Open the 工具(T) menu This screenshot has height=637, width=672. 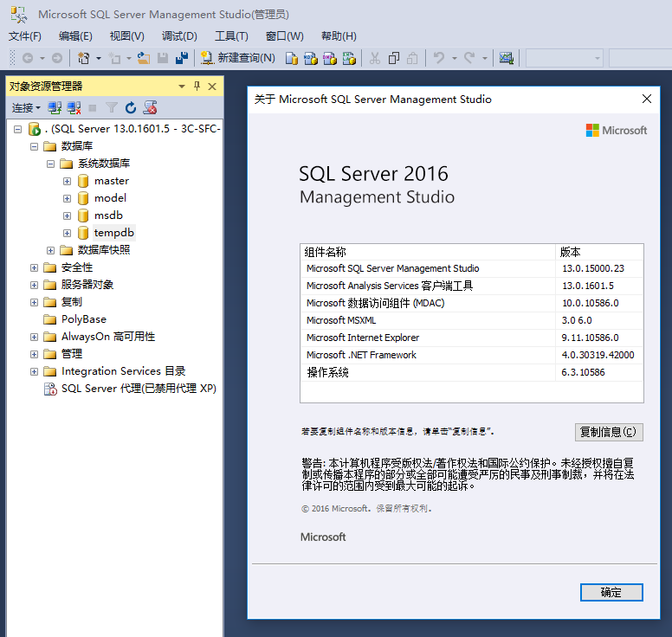tap(231, 35)
